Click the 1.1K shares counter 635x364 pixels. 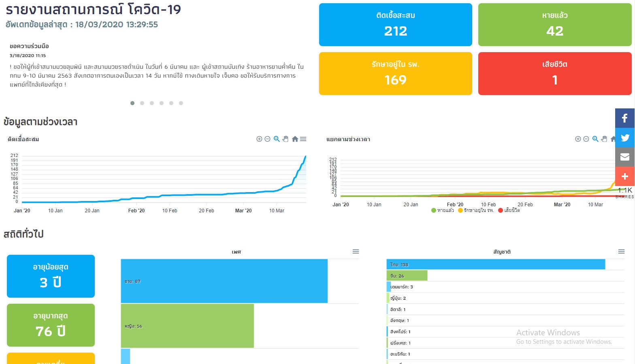[625, 193]
